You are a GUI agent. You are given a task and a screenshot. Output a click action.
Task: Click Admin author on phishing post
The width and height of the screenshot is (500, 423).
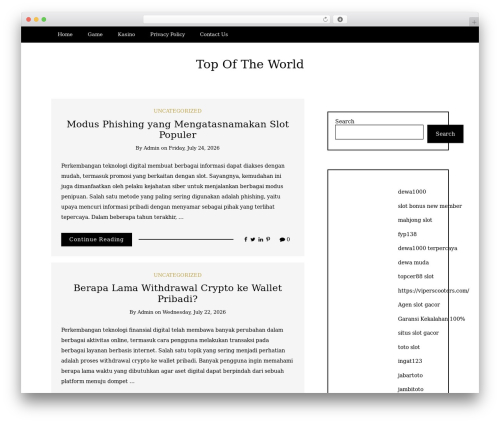(x=151, y=148)
